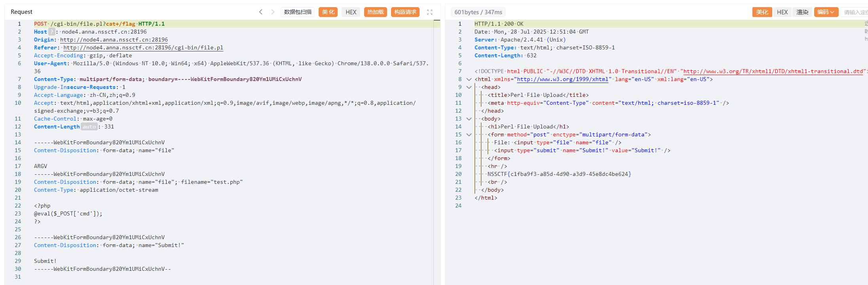Click the Content-Type: application/octet-stream line

pyautogui.click(x=96, y=190)
